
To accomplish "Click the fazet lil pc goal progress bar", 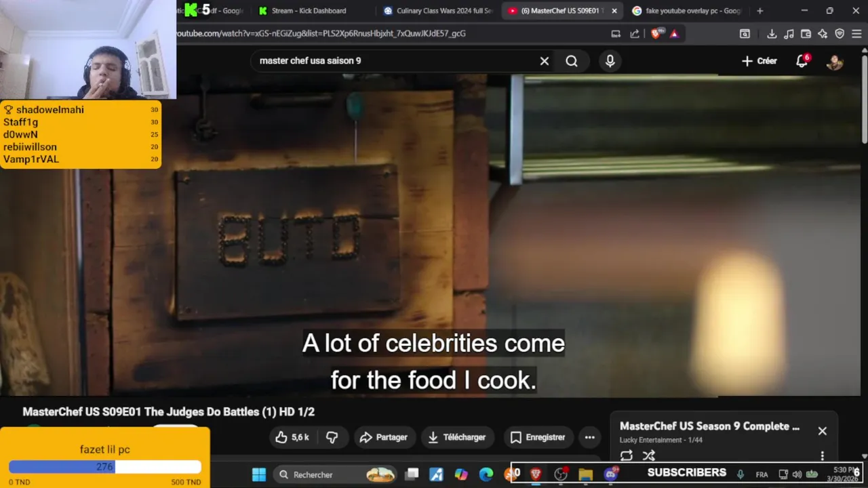I will coord(105,467).
